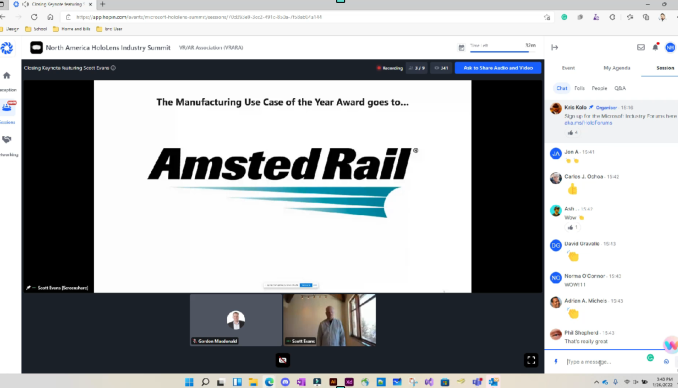Click Phil Shepherd's chat message 'That's really great'
Viewport: 678px width, 388px height.
click(x=586, y=341)
